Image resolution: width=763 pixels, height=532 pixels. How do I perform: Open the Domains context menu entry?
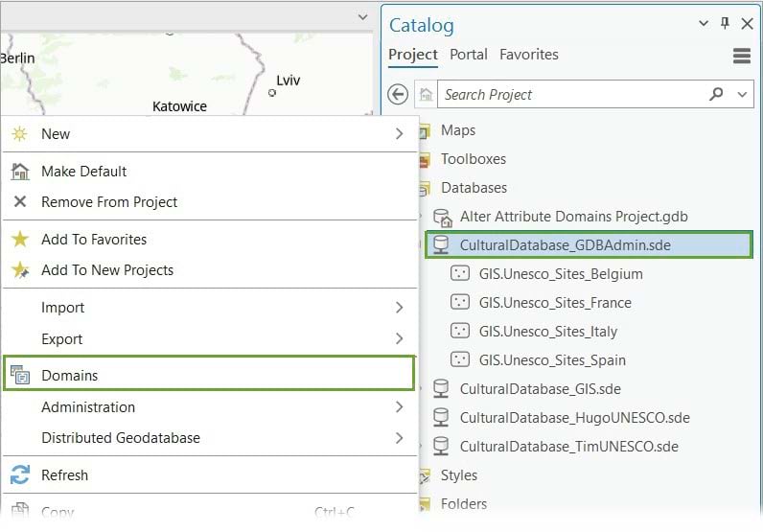click(x=209, y=375)
